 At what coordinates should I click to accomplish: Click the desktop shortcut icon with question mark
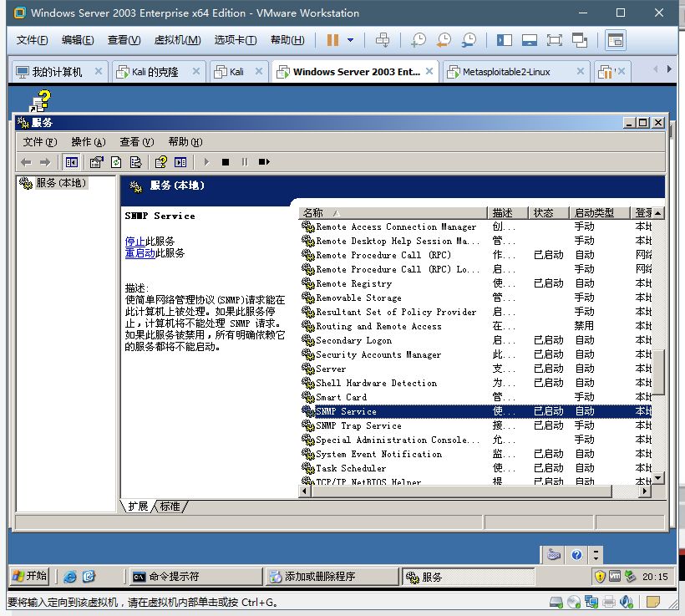[x=40, y=101]
